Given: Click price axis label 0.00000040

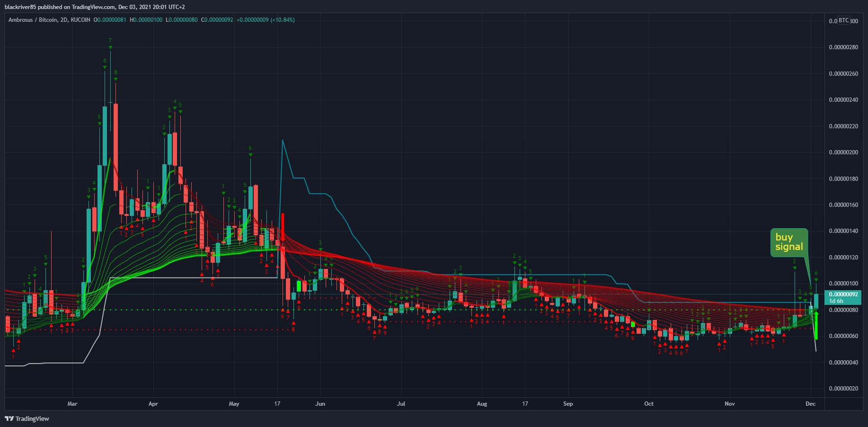Looking at the screenshot, I should [843, 363].
